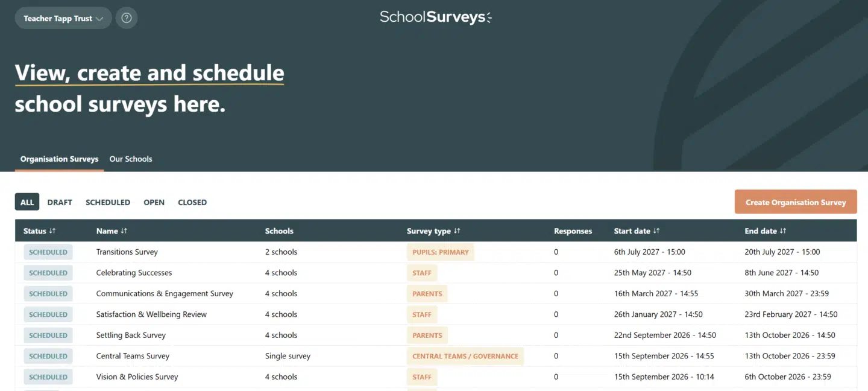Select the Organisation Surveys tab
The height and width of the screenshot is (391, 868).
pyautogui.click(x=60, y=159)
